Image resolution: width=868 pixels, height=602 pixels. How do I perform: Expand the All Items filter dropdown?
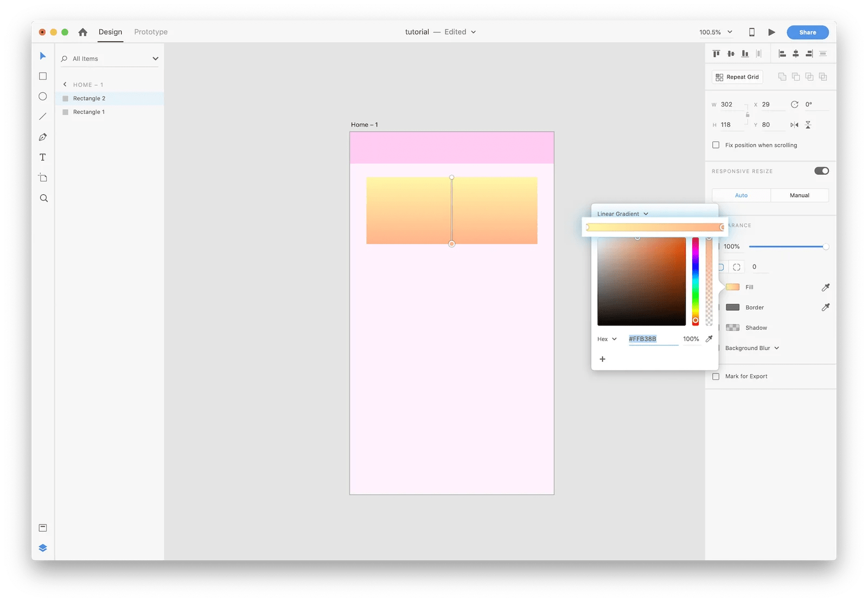pyautogui.click(x=155, y=59)
